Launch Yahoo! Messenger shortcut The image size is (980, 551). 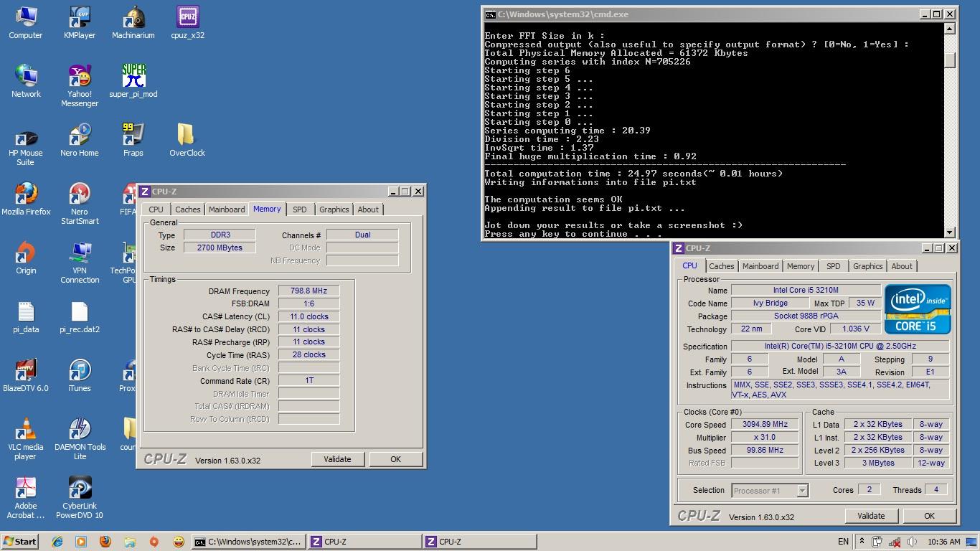tap(80, 86)
